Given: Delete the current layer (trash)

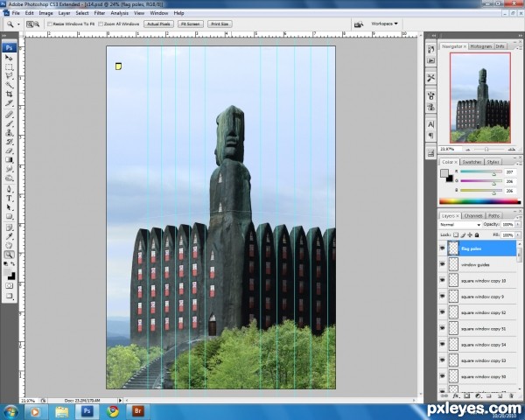Looking at the screenshot, I should tap(511, 395).
